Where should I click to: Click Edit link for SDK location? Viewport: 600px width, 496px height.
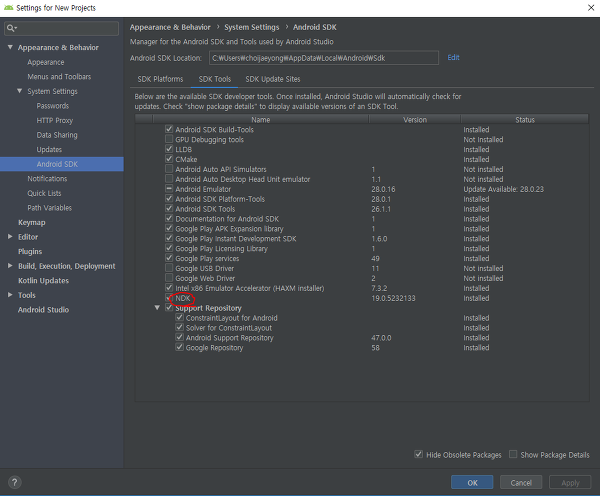point(453,57)
